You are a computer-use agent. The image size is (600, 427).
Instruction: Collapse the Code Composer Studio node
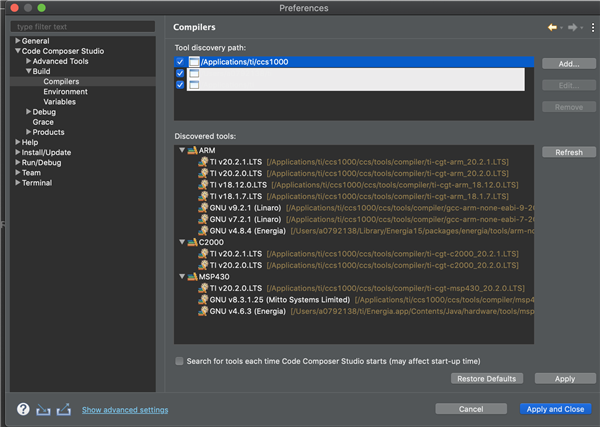pos(18,51)
